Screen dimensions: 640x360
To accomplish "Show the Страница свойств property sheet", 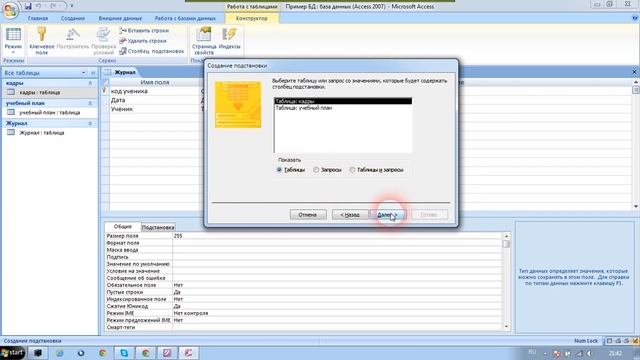I will (204, 41).
